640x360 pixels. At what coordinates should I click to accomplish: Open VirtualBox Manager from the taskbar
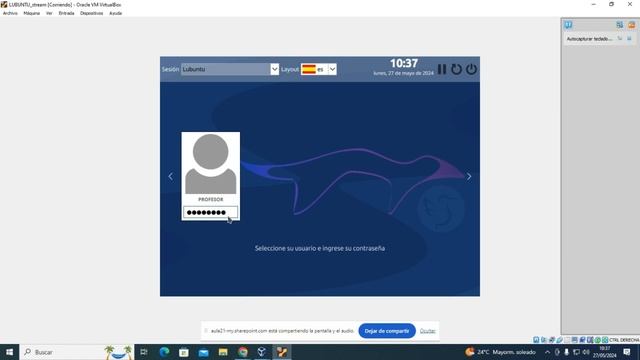[262, 352]
